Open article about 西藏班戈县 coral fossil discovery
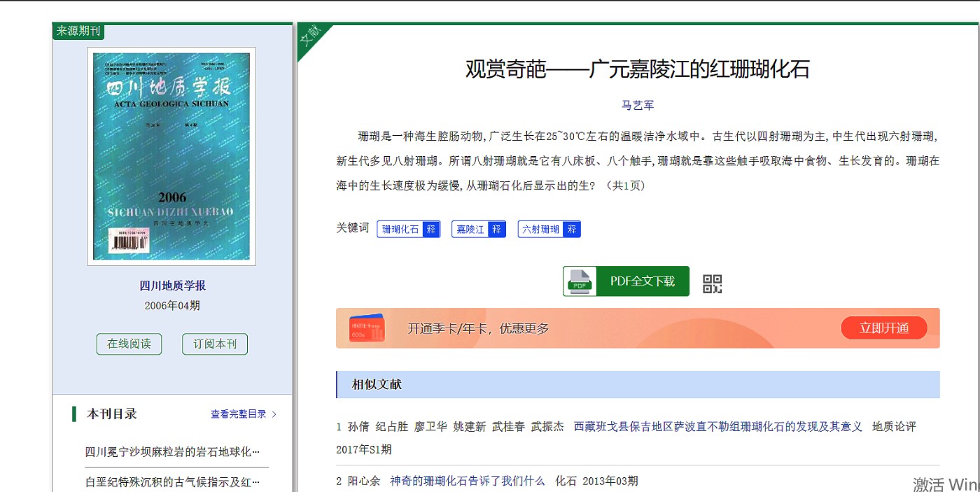This screenshot has width=980, height=492. click(x=717, y=427)
